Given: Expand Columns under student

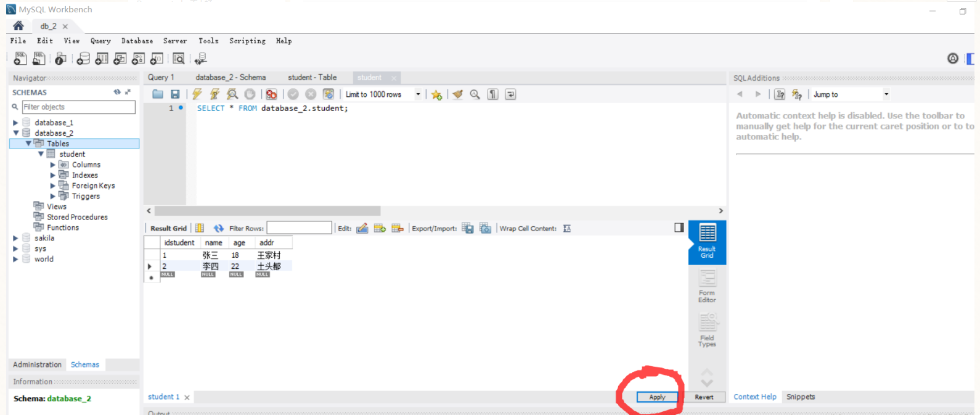Looking at the screenshot, I should pos(53,165).
